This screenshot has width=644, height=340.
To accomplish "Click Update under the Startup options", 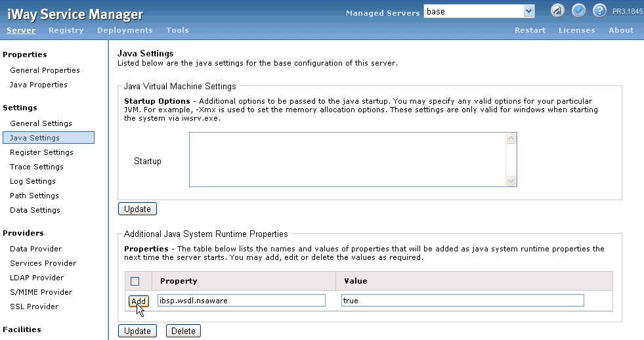I will click(x=137, y=209).
